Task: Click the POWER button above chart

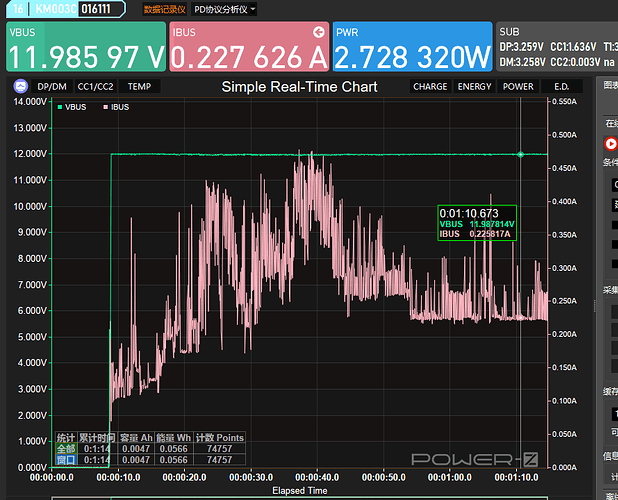Action: pos(518,87)
